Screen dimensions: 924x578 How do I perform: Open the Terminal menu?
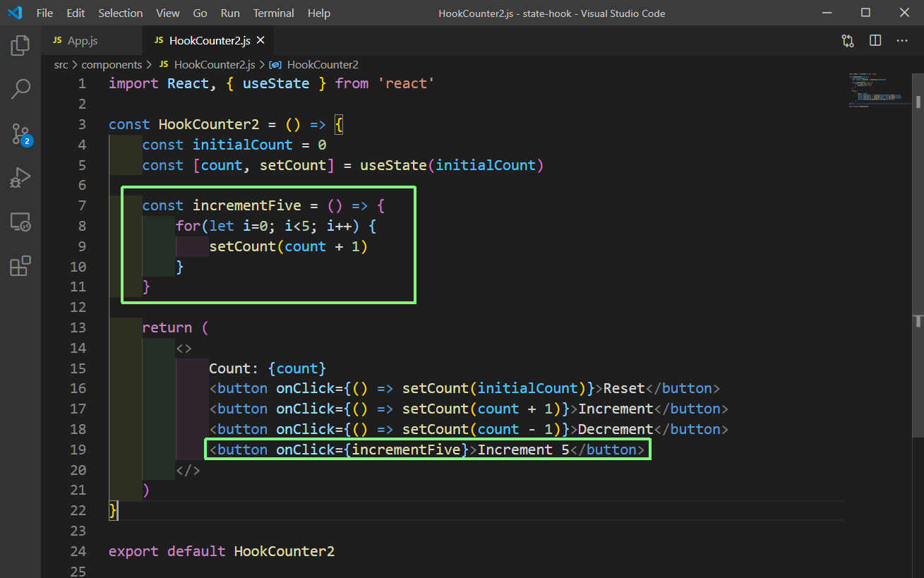[x=274, y=13]
